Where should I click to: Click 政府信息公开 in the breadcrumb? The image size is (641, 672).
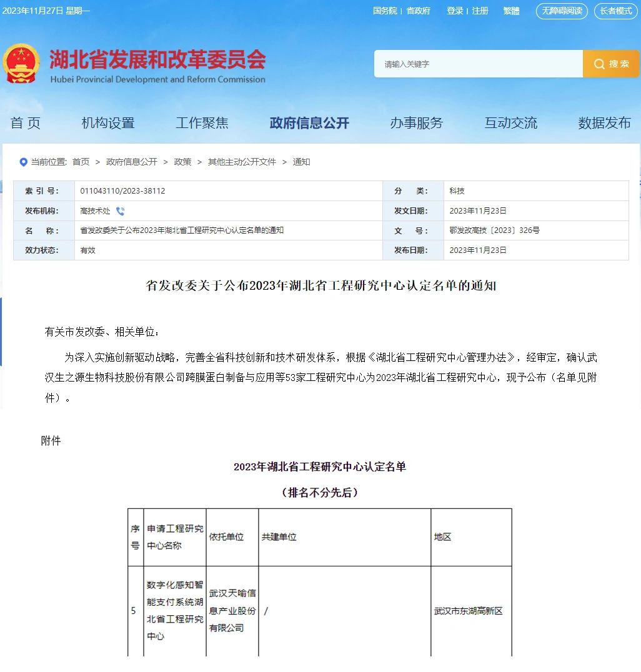click(132, 162)
